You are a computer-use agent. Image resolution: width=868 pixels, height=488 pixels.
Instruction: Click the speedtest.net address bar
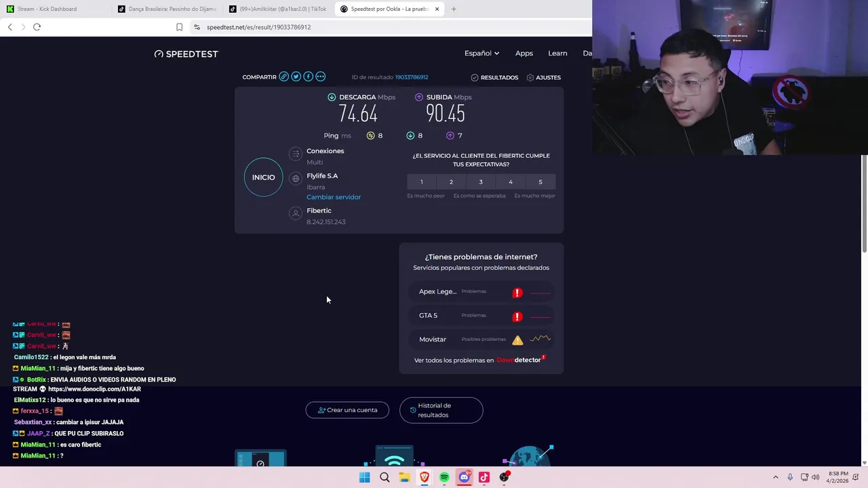393,27
